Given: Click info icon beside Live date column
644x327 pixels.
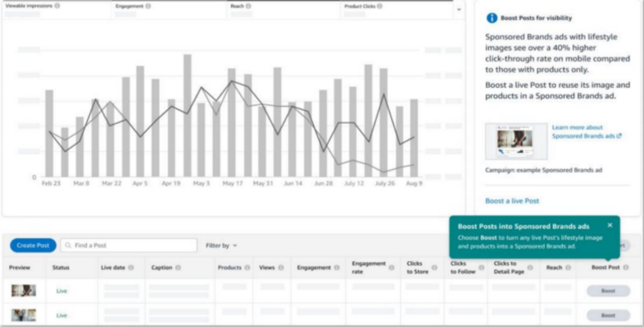Looking at the screenshot, I should pyautogui.click(x=131, y=268).
